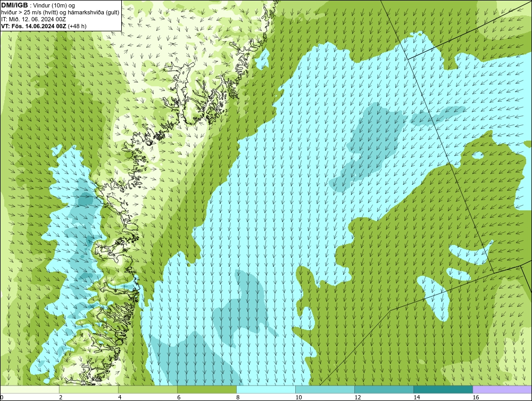Click the 14–16 m/s dark teal swatch

click(x=443, y=389)
